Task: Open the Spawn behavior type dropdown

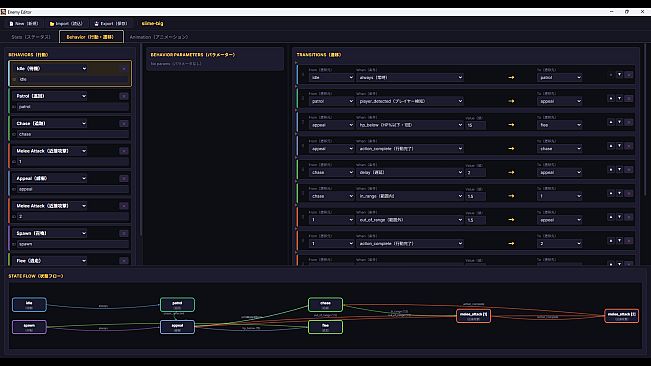Action: coord(51,233)
